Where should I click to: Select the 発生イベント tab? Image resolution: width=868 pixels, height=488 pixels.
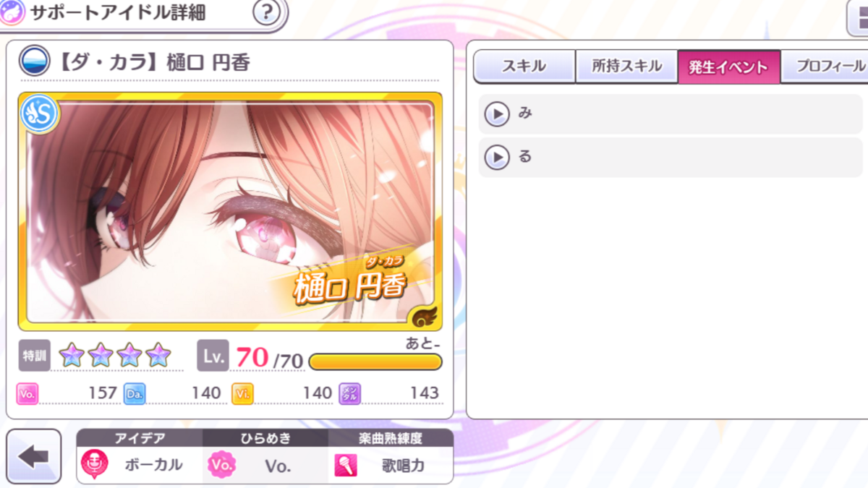click(729, 67)
